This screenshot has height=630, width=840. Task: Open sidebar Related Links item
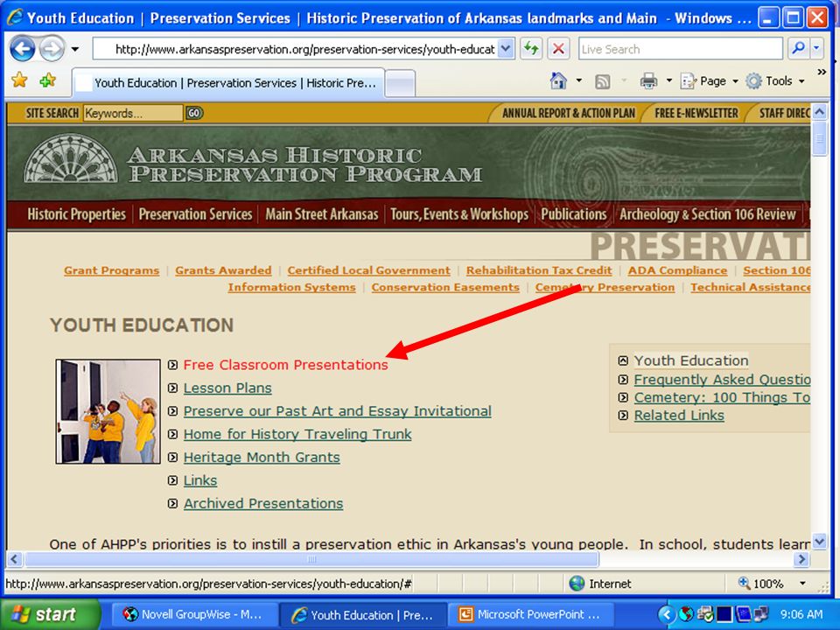pos(679,415)
